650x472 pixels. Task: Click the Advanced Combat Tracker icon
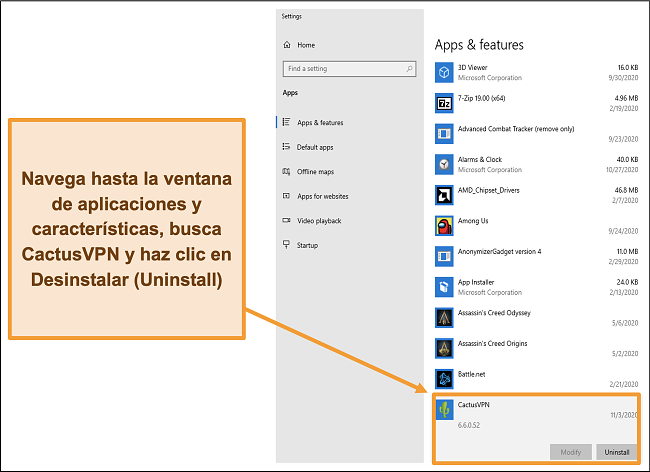[x=444, y=134]
